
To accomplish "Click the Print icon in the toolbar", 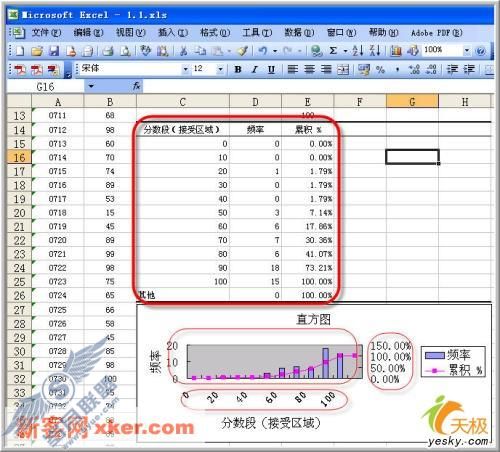I will 108,51.
